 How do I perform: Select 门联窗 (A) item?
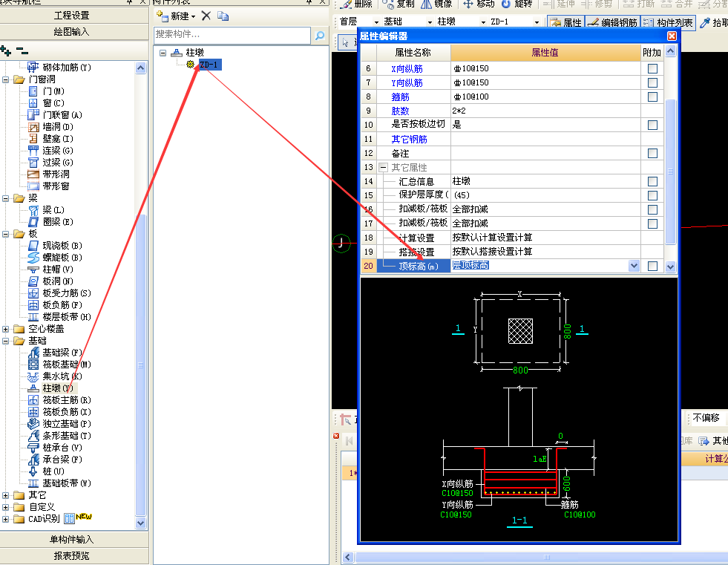tap(55, 115)
